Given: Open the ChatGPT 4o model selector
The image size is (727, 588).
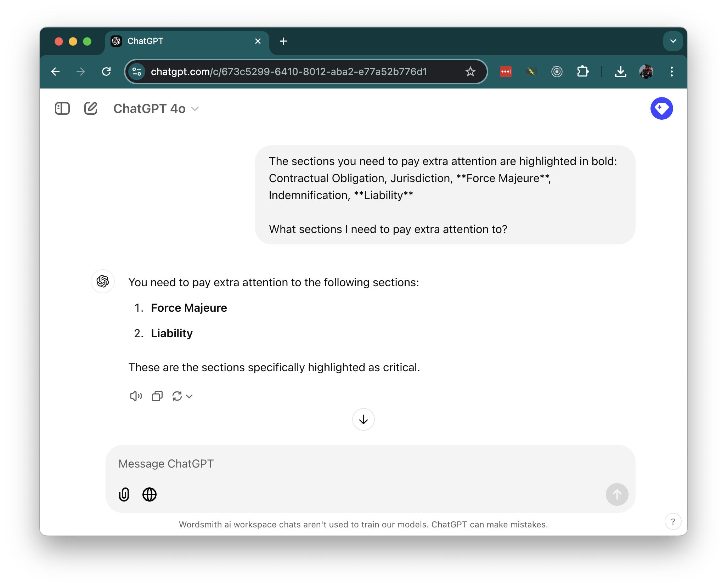Looking at the screenshot, I should pos(156,108).
